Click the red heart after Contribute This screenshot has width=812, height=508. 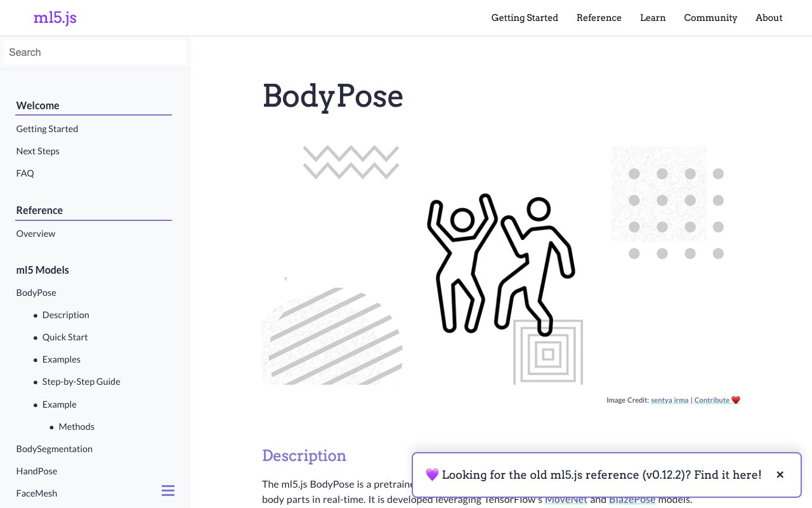[736, 400]
